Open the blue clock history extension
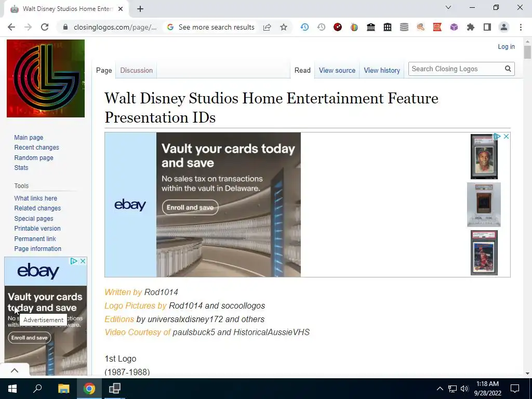 [x=304, y=27]
